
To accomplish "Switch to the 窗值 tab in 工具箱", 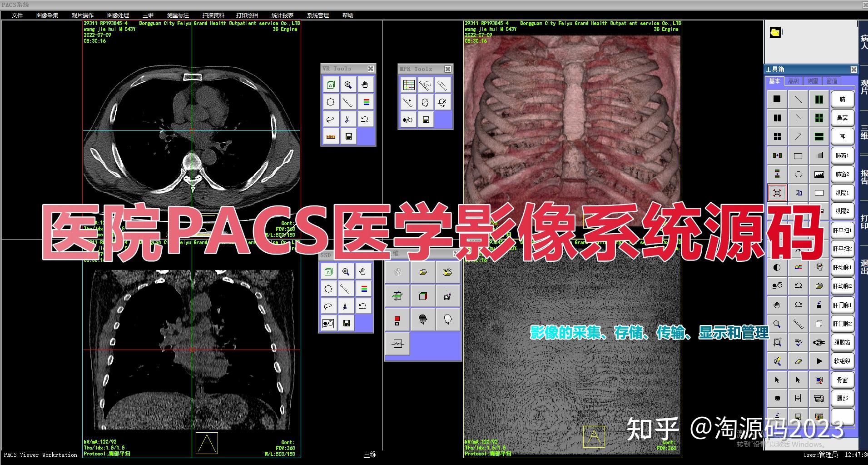I will (832, 81).
